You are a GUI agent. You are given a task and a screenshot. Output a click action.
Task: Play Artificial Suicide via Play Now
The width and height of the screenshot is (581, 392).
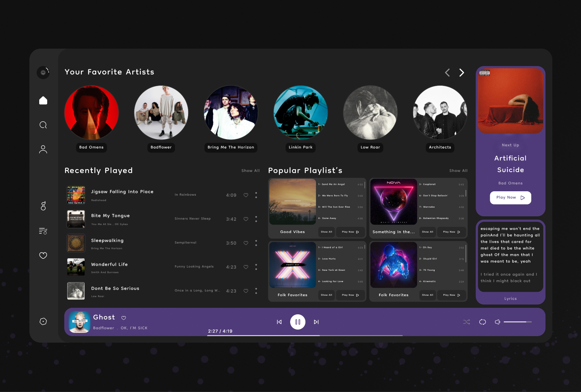(510, 197)
